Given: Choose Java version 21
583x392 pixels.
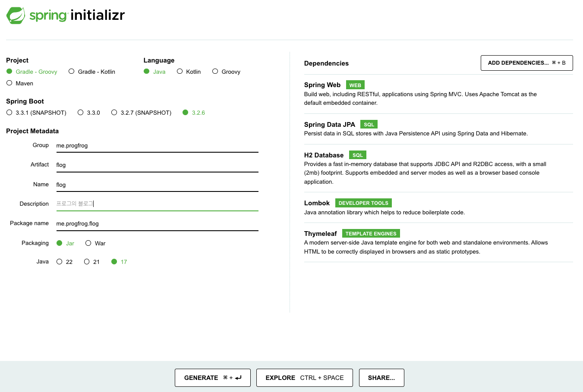Looking at the screenshot, I should click(92, 262).
